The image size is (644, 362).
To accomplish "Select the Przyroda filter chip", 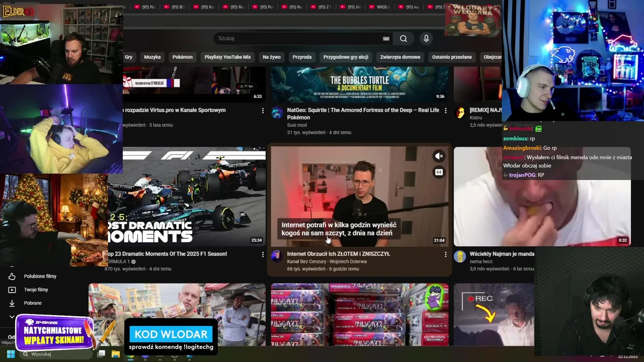I will pyautogui.click(x=302, y=57).
